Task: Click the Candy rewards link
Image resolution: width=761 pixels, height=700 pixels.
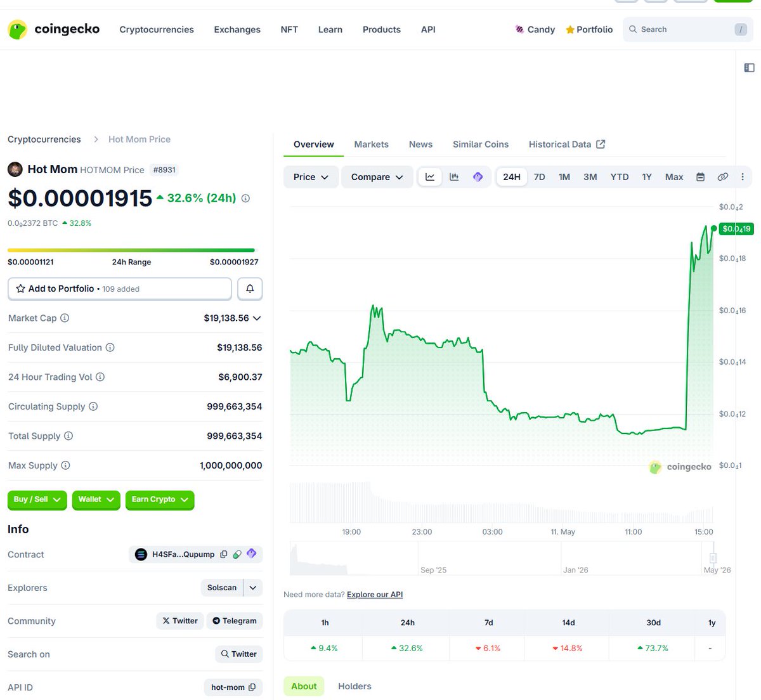Action: pyautogui.click(x=535, y=29)
